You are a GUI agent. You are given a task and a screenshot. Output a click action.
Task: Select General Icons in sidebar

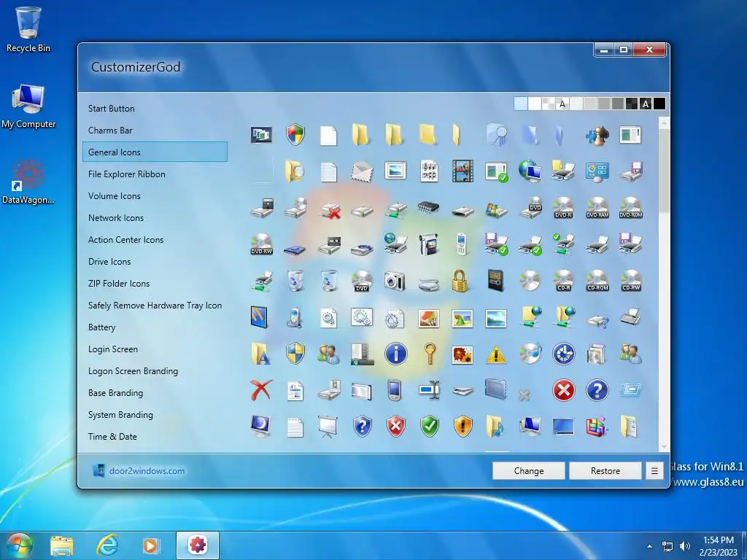coord(155,152)
